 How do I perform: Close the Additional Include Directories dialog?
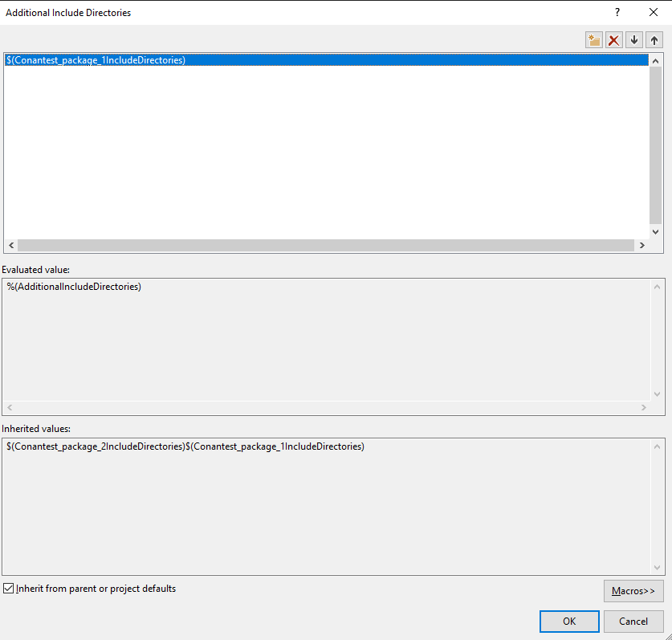[x=652, y=12]
